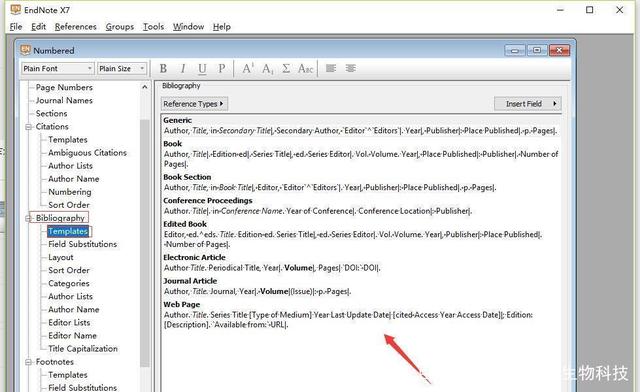
Task: Open the Plain Size dropdown
Action: pyautogui.click(x=122, y=69)
